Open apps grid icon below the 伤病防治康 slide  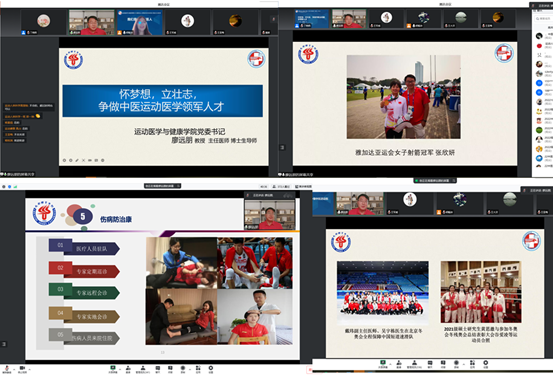(198, 368)
